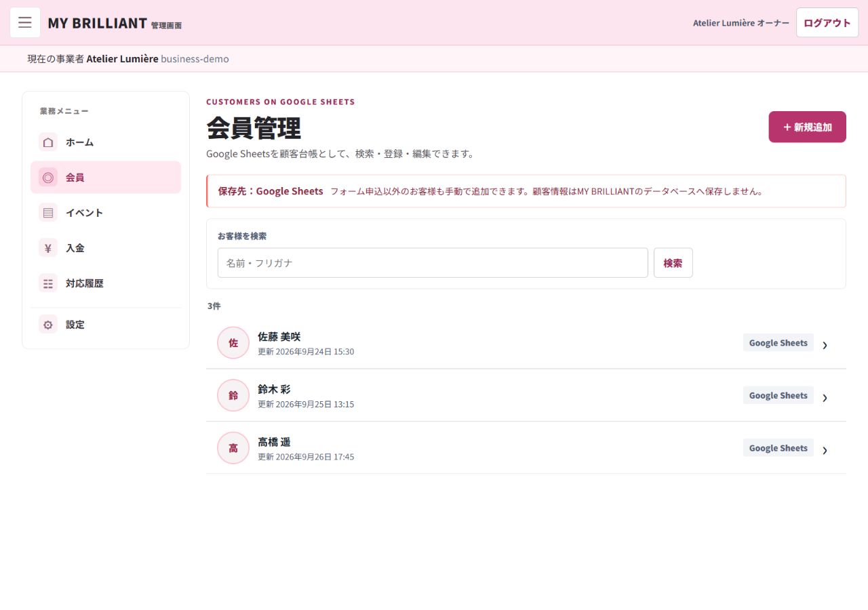Click the 高 avatar circle

point(233,448)
